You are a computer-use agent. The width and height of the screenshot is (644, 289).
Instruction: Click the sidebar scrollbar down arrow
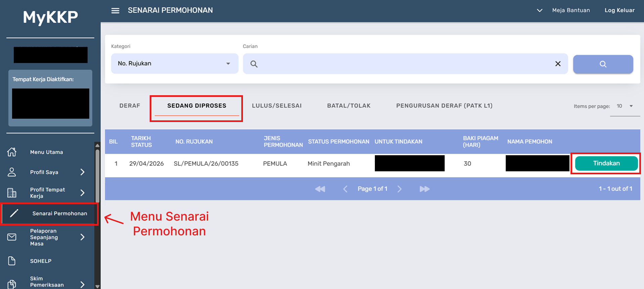[97, 286]
